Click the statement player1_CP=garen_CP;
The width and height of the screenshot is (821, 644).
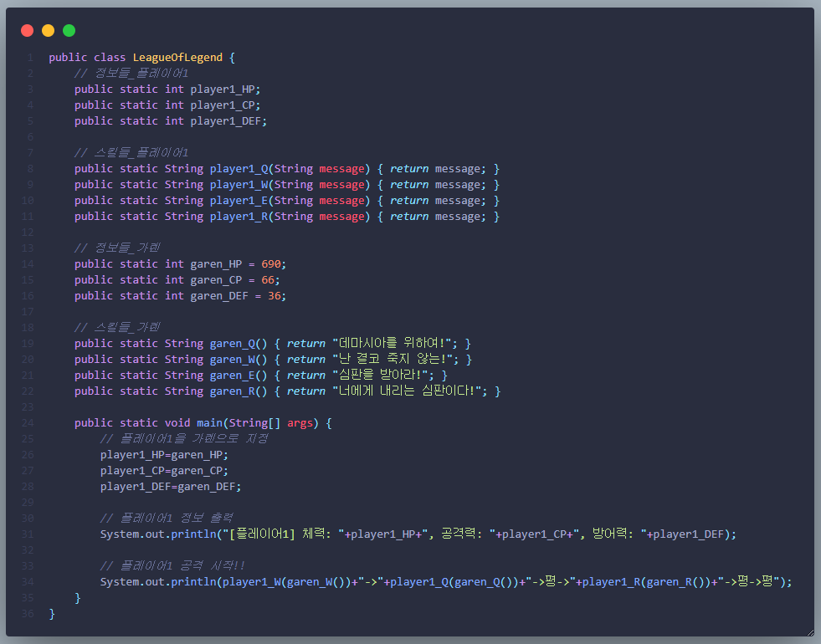click(164, 471)
